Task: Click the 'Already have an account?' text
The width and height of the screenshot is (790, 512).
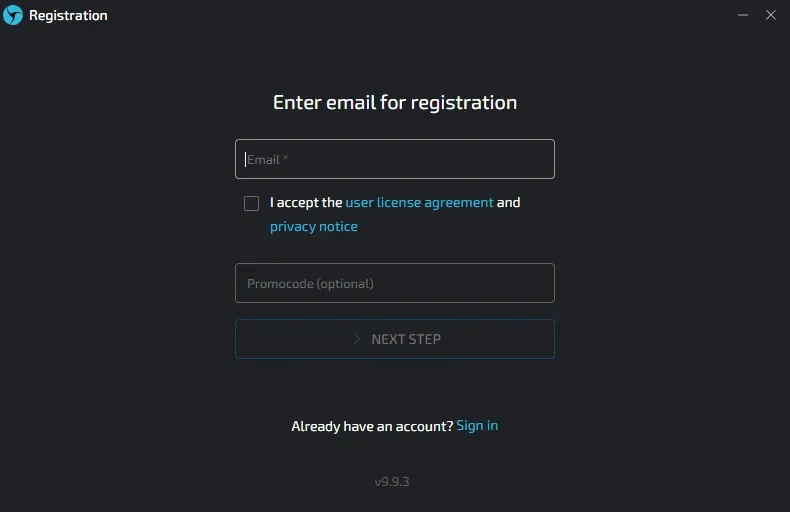Action: click(x=372, y=426)
